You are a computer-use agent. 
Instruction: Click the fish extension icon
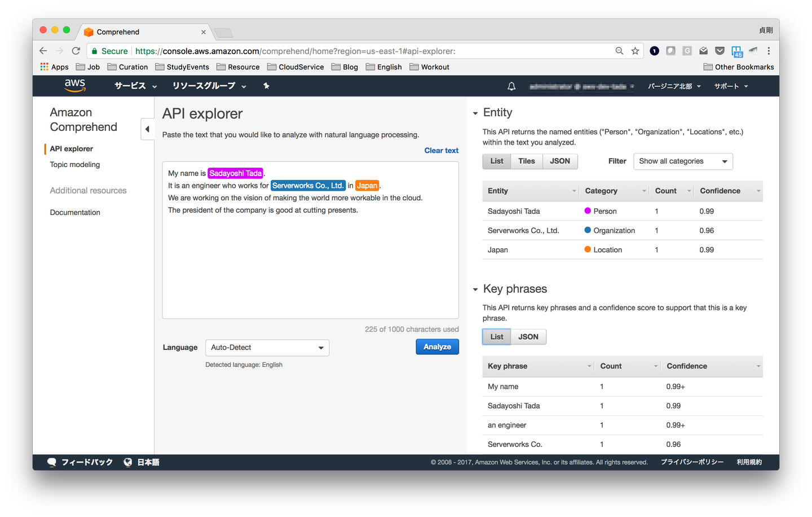(x=753, y=50)
